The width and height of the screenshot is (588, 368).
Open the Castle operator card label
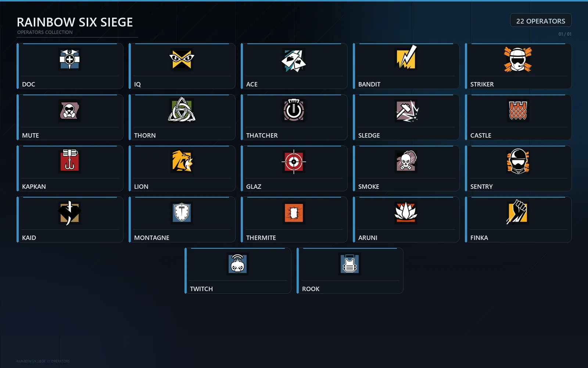click(x=481, y=135)
